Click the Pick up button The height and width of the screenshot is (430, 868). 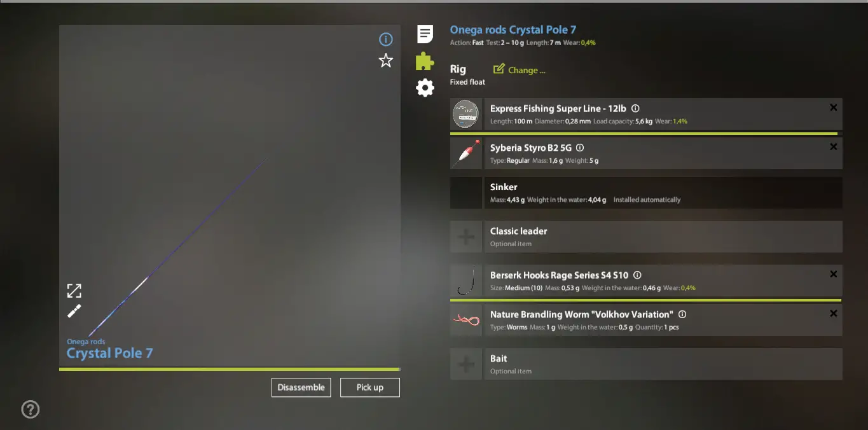click(370, 387)
